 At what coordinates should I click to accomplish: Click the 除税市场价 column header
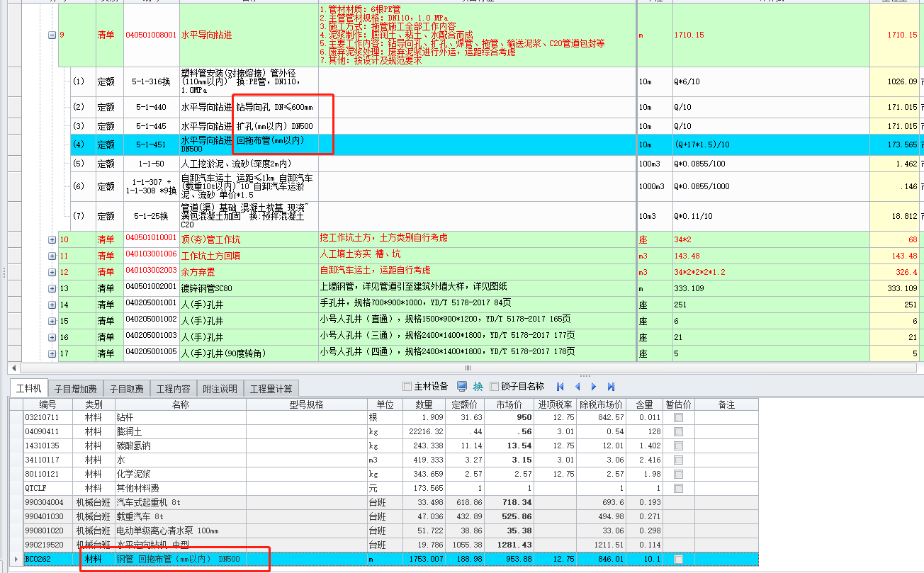click(x=602, y=404)
